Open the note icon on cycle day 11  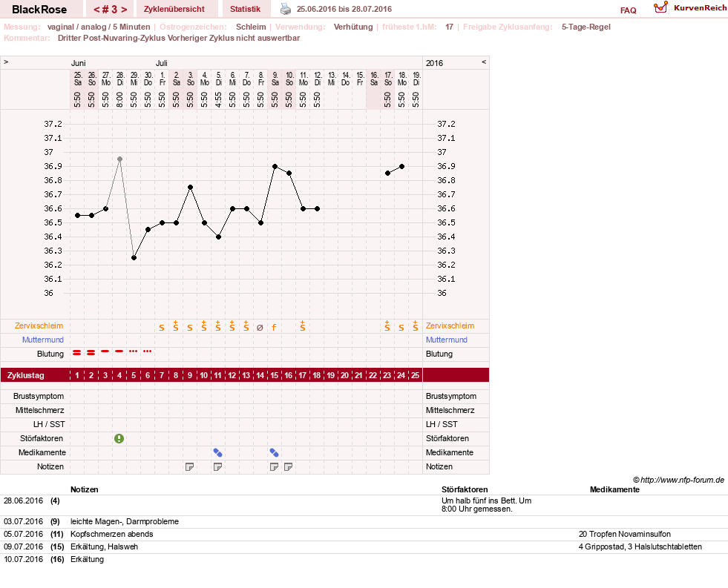[217, 466]
